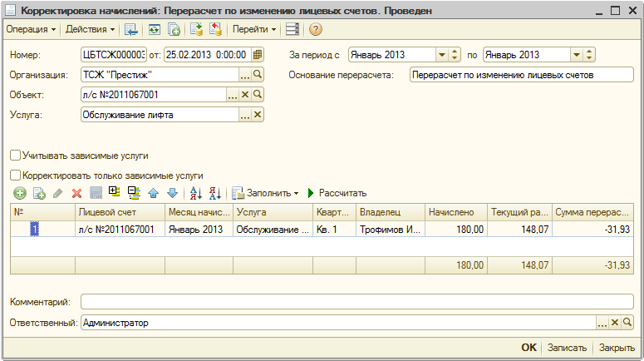Image resolution: width=644 pixels, height=361 pixels.
Task: Click the Комментарий input field
Action: click(x=357, y=301)
